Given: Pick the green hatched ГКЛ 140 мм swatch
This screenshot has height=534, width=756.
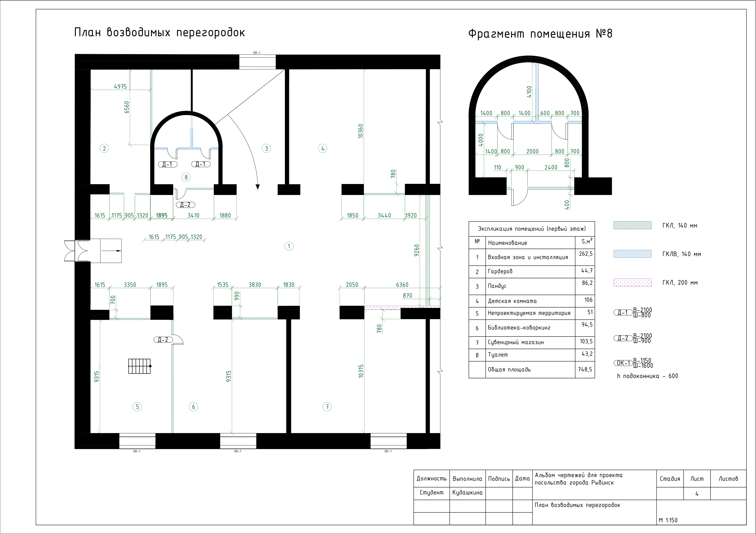Looking at the screenshot, I should 632,225.
